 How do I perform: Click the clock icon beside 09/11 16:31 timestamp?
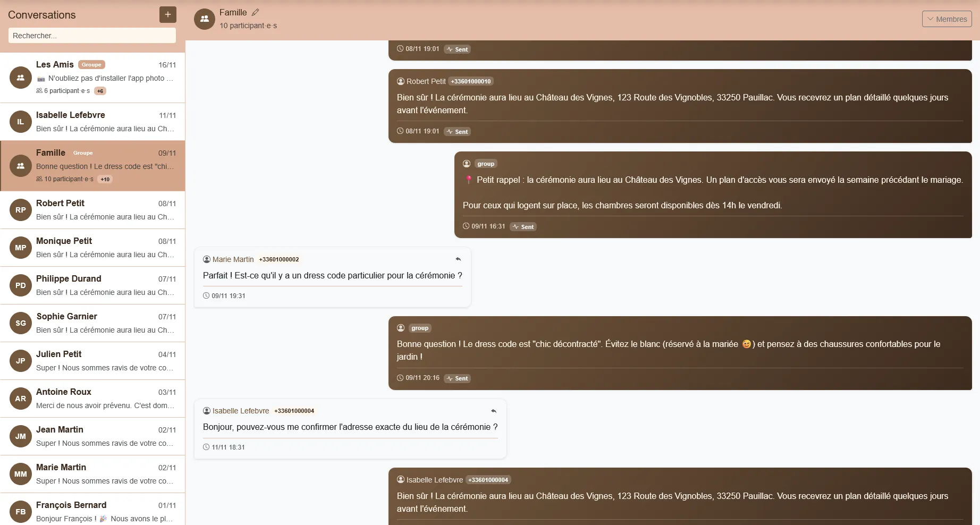pos(466,226)
